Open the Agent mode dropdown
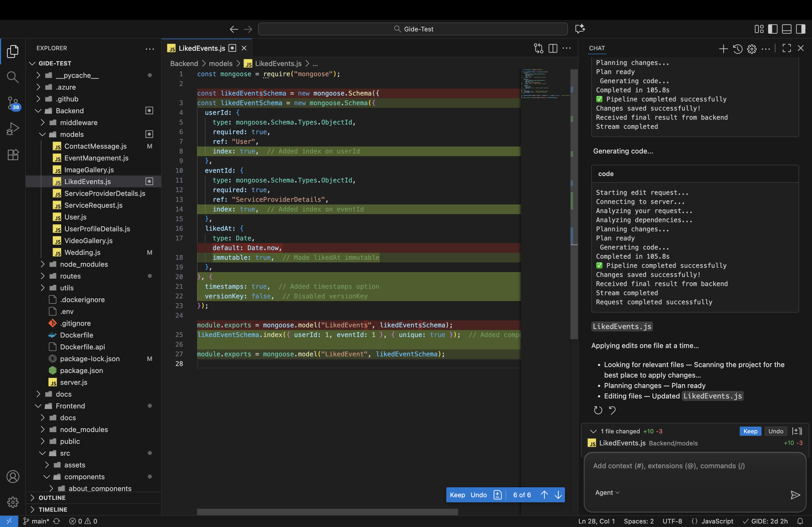 [x=607, y=492]
